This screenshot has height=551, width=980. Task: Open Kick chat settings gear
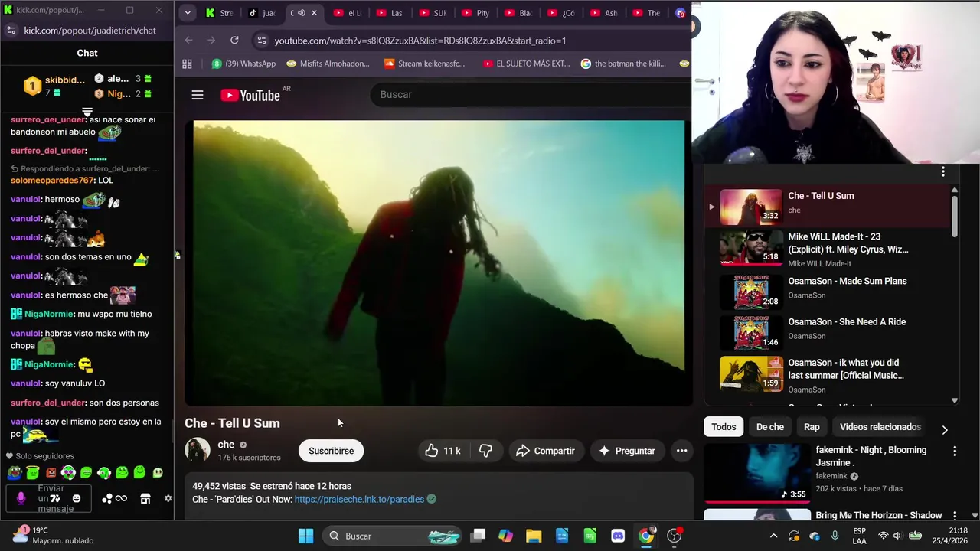point(168,499)
